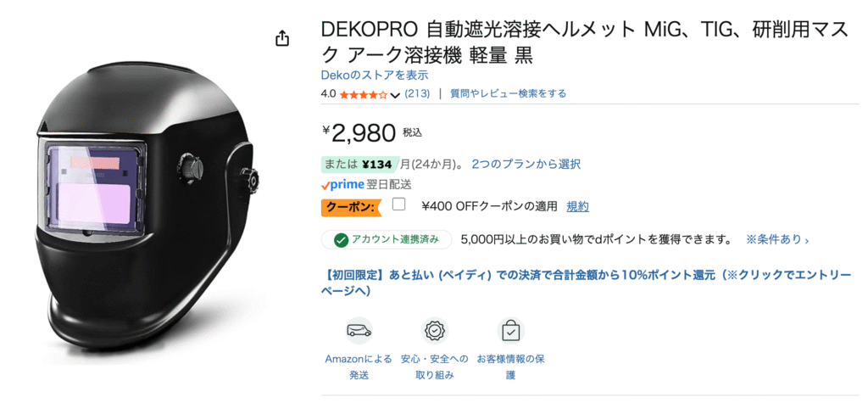The width and height of the screenshot is (868, 403).
Task: Click the Prime logo badge
Action: 342,184
